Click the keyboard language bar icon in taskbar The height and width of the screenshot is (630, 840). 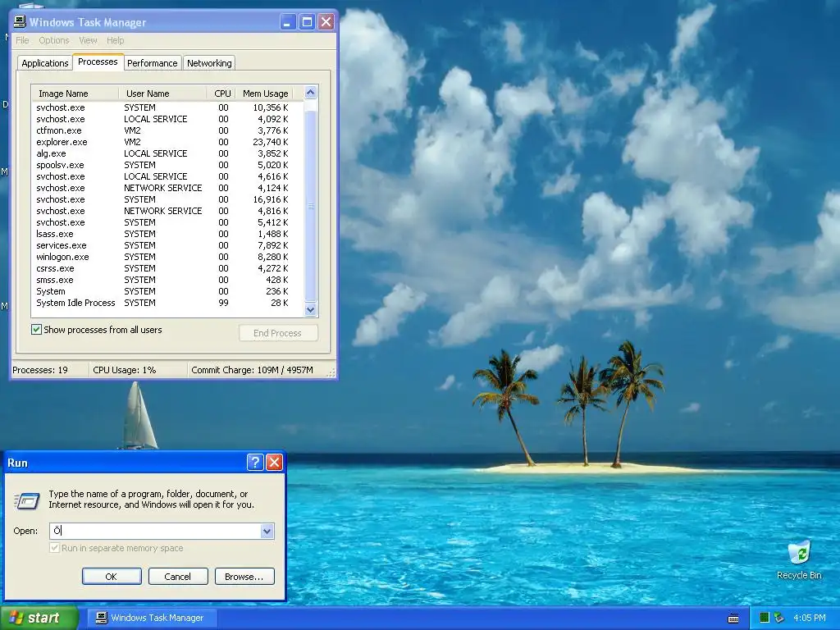coord(733,619)
